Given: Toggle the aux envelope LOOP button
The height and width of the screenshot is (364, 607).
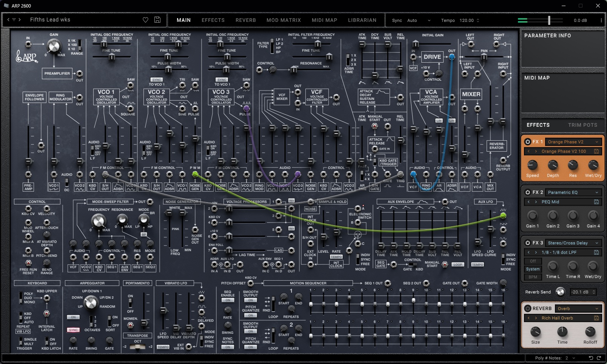Looking at the screenshot, I should pos(458,264).
